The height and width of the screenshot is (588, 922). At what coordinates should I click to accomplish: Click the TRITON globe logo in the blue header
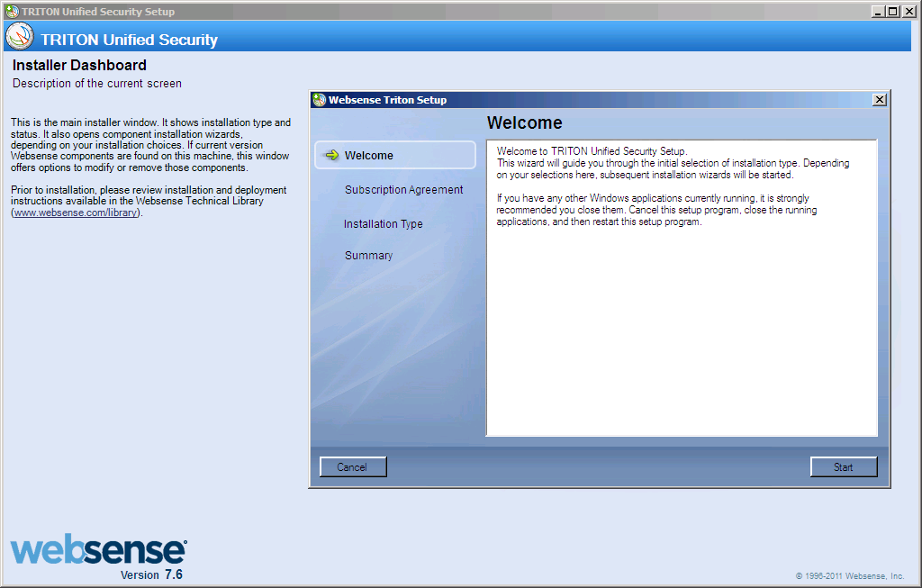coord(20,36)
